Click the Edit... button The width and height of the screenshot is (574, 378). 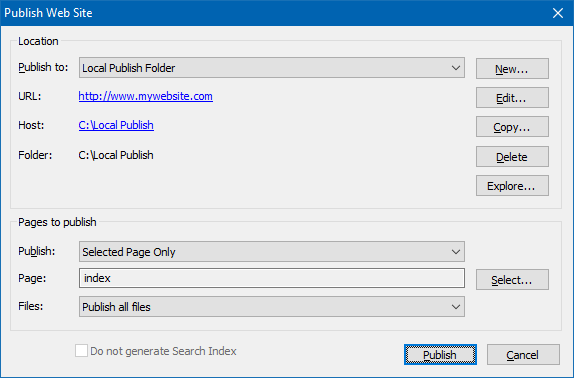[x=512, y=98]
